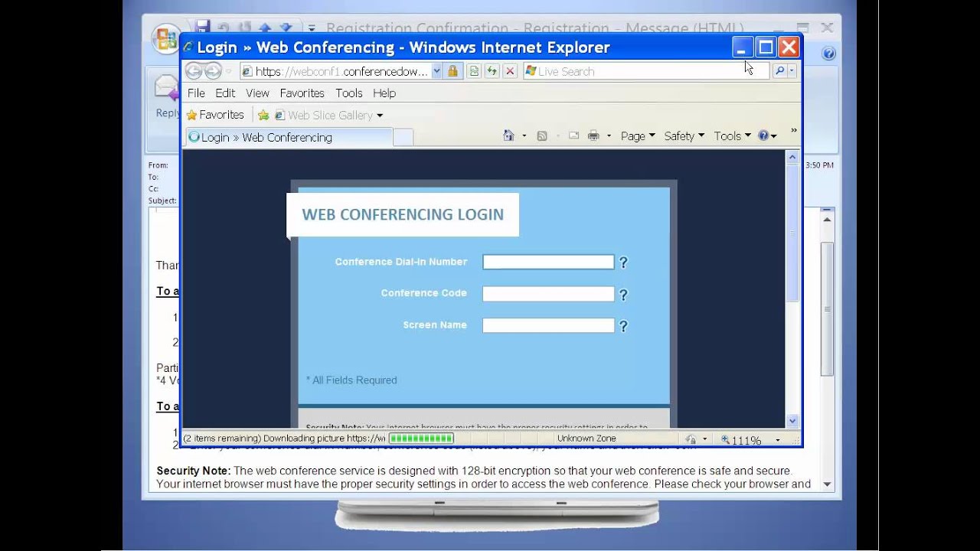This screenshot has height=551, width=980.
Task: Click the 111% zoom level text
Action: click(x=746, y=441)
